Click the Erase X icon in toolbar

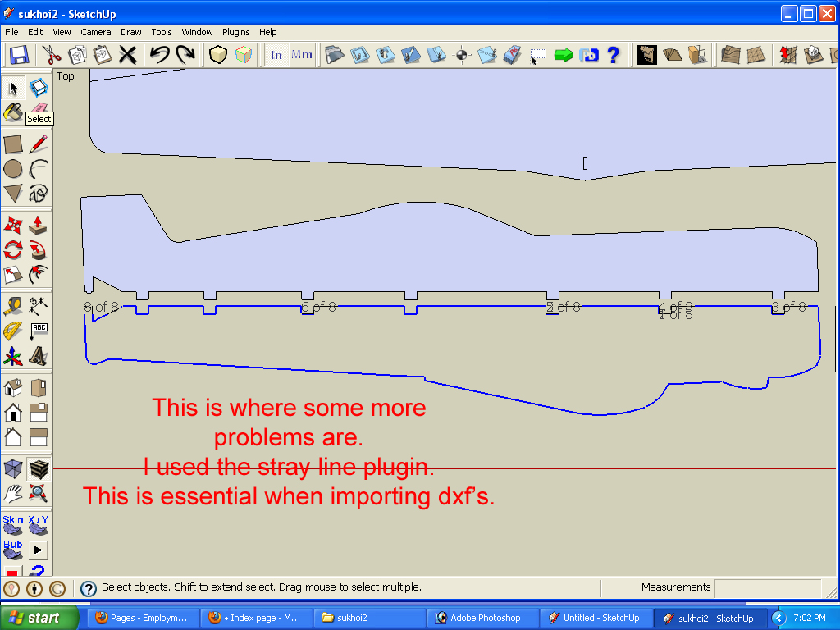pos(127,55)
